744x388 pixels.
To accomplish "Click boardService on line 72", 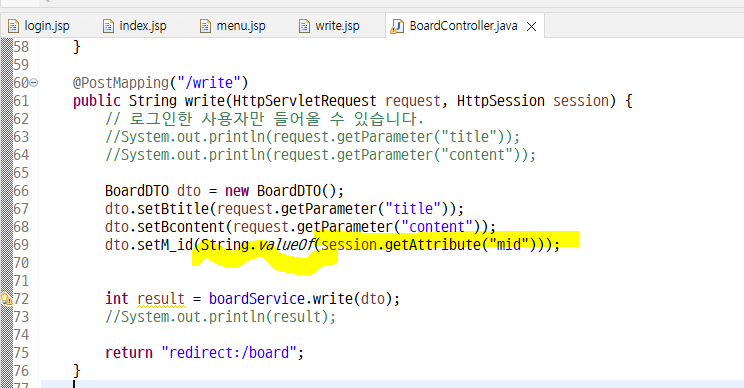I will coord(257,299).
